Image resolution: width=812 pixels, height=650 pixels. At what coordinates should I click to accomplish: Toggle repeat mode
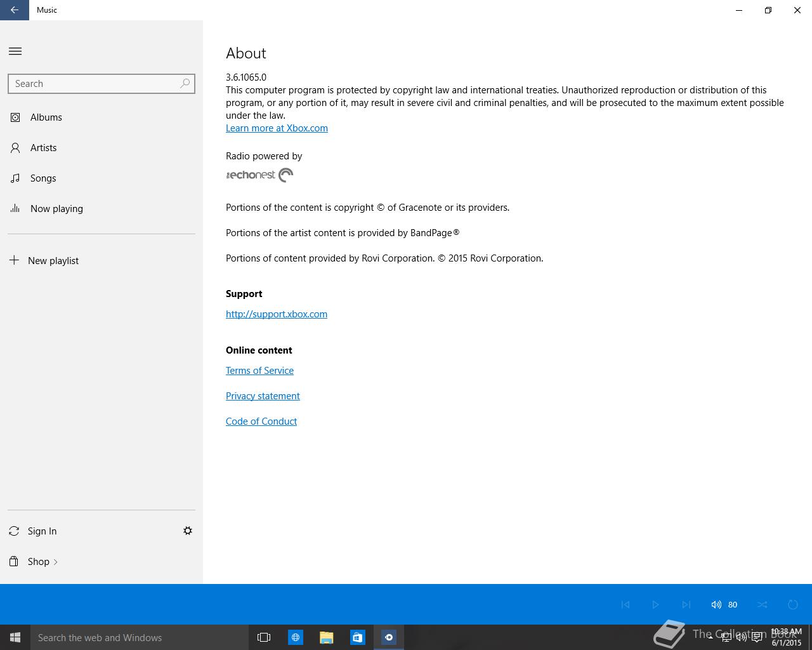tap(792, 604)
